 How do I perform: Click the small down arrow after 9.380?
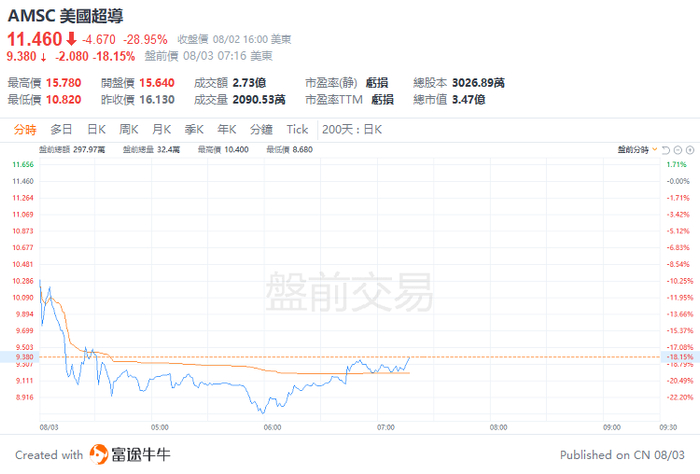(x=44, y=57)
